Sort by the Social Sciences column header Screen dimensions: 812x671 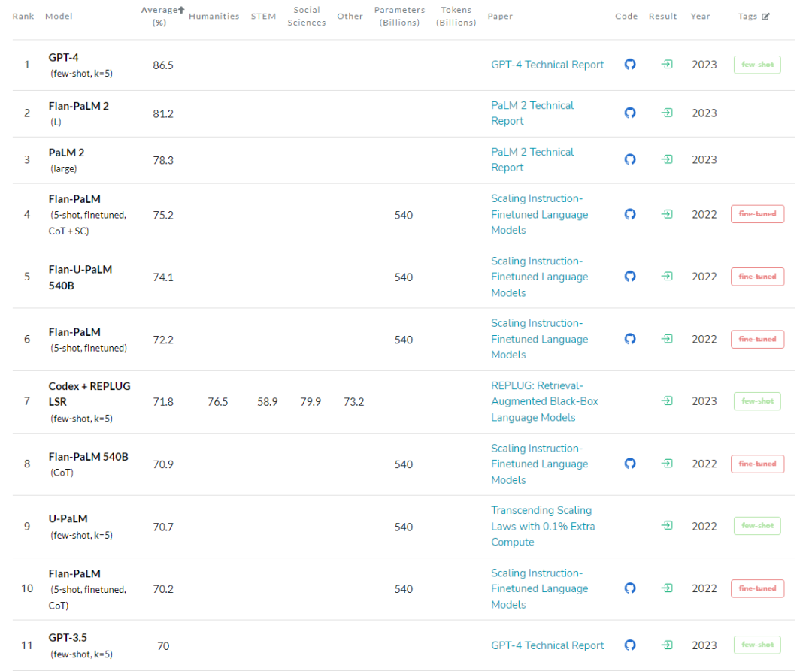[307, 16]
